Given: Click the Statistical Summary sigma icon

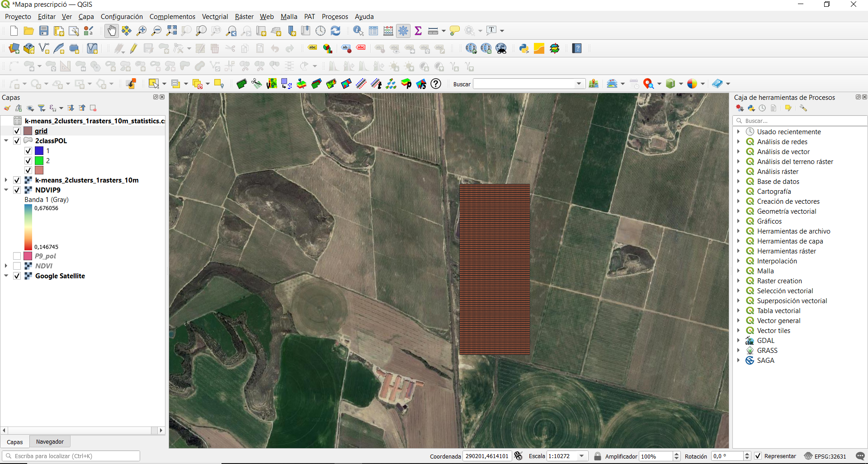Looking at the screenshot, I should tap(418, 31).
